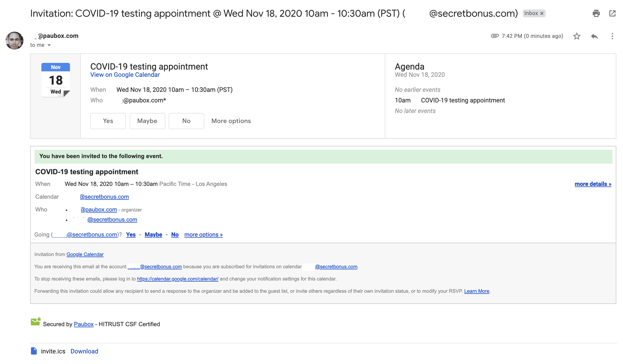RSVP Maybe with the button

click(x=147, y=121)
